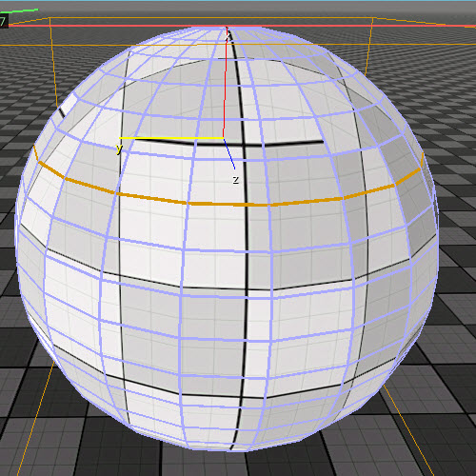Click the orange bounding box's top-right corner

[x=372, y=18]
